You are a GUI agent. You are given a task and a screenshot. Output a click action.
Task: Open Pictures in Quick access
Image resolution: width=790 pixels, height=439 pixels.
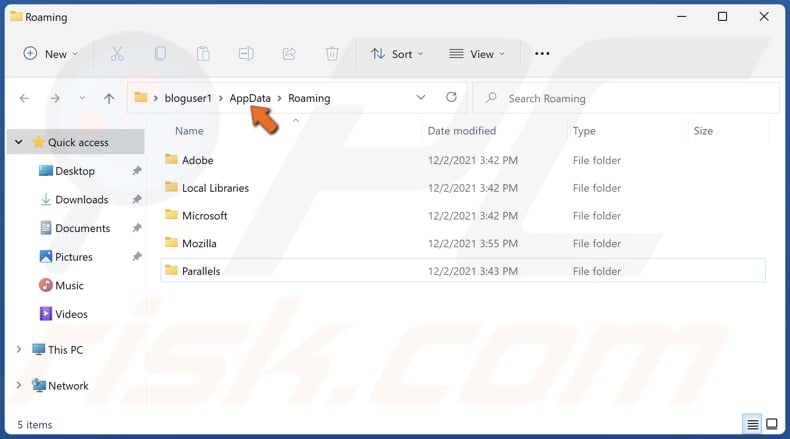pyautogui.click(x=74, y=257)
